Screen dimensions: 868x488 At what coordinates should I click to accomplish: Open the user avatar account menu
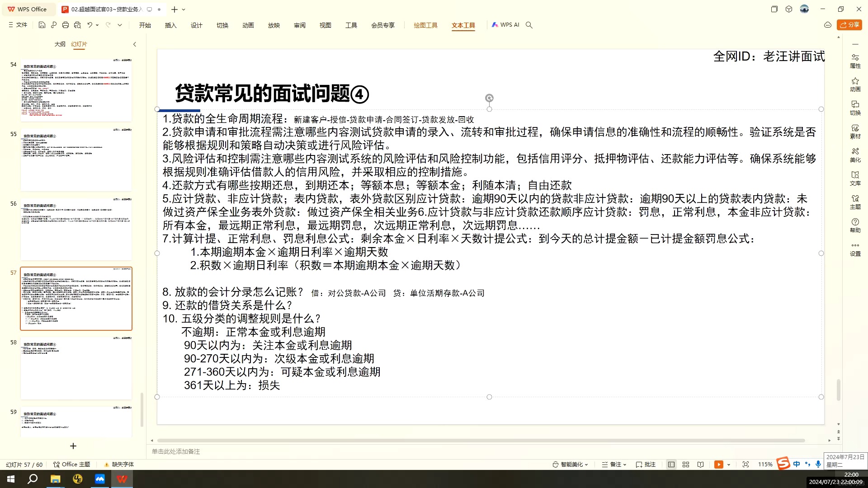(804, 9)
